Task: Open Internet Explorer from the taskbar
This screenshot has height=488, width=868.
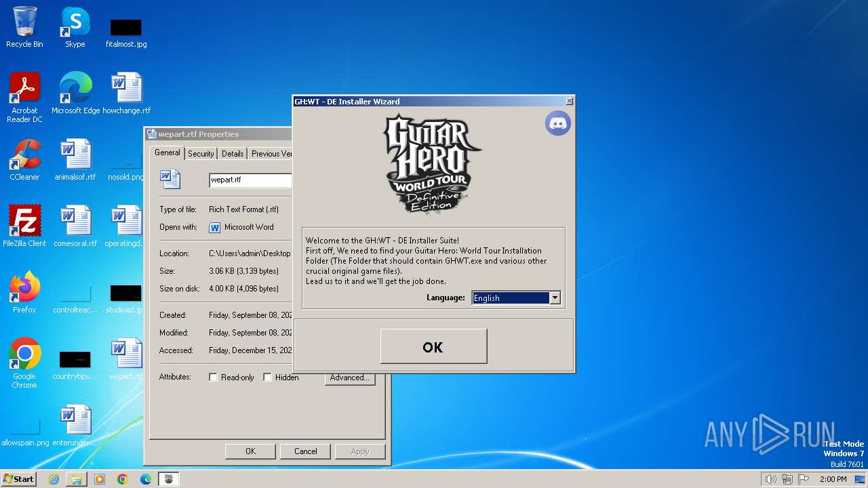Action: (x=54, y=479)
